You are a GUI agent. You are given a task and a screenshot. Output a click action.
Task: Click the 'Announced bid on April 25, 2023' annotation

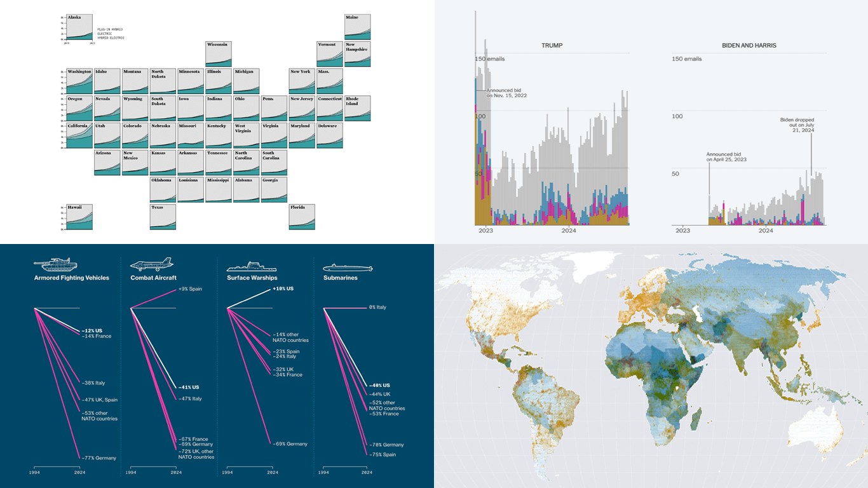pyautogui.click(x=726, y=156)
